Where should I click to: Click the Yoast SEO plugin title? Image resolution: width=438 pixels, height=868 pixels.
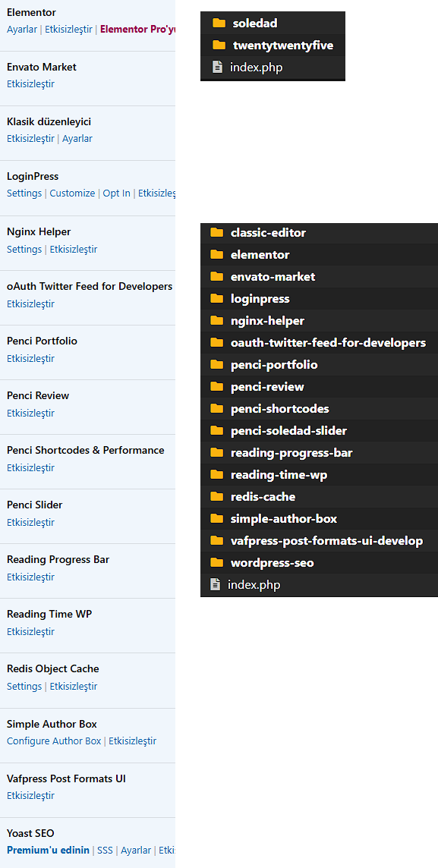click(30, 833)
